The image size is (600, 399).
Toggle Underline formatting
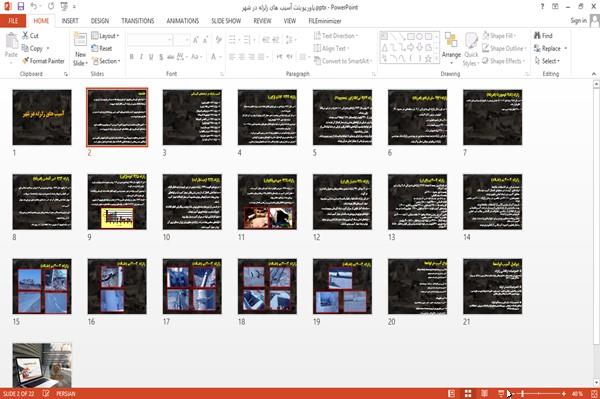(151, 57)
